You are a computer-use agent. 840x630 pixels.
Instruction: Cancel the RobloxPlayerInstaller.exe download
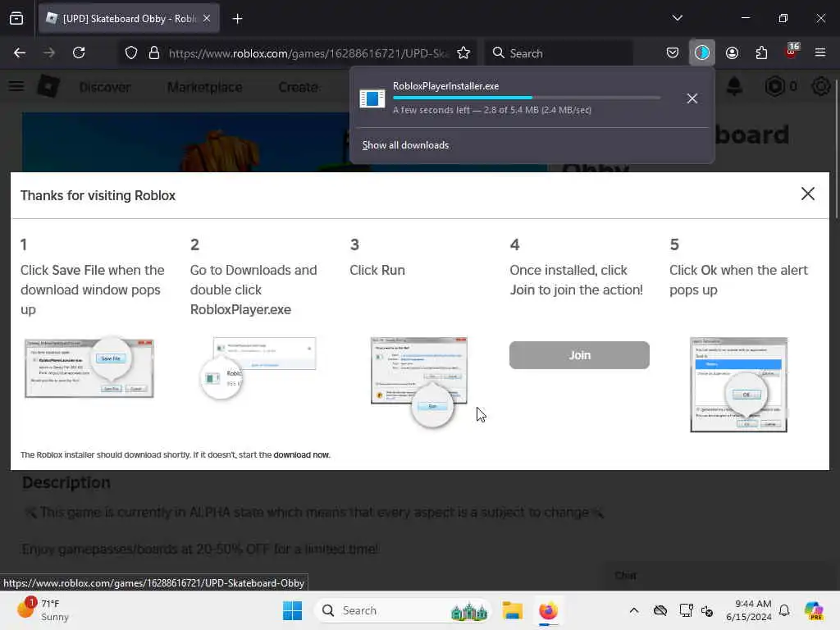click(692, 98)
